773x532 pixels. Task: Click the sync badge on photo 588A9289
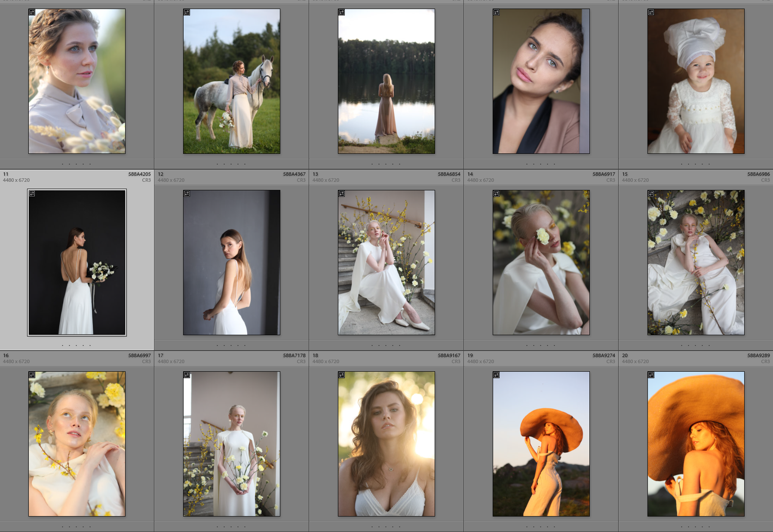click(x=651, y=375)
